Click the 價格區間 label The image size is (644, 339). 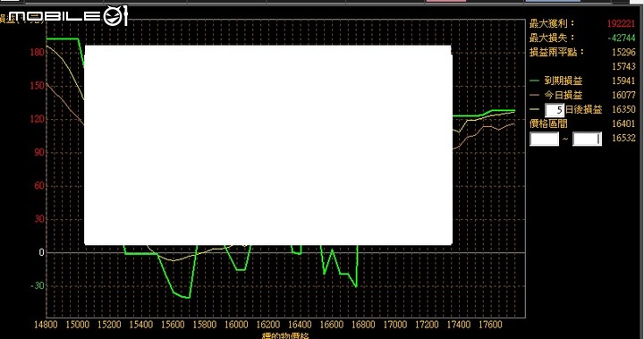pos(548,123)
